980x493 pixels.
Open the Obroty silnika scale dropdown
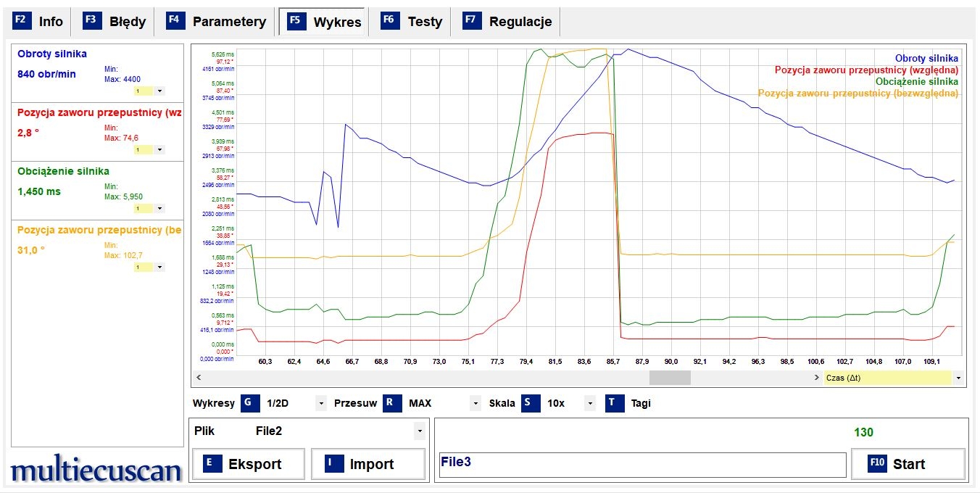click(x=159, y=91)
